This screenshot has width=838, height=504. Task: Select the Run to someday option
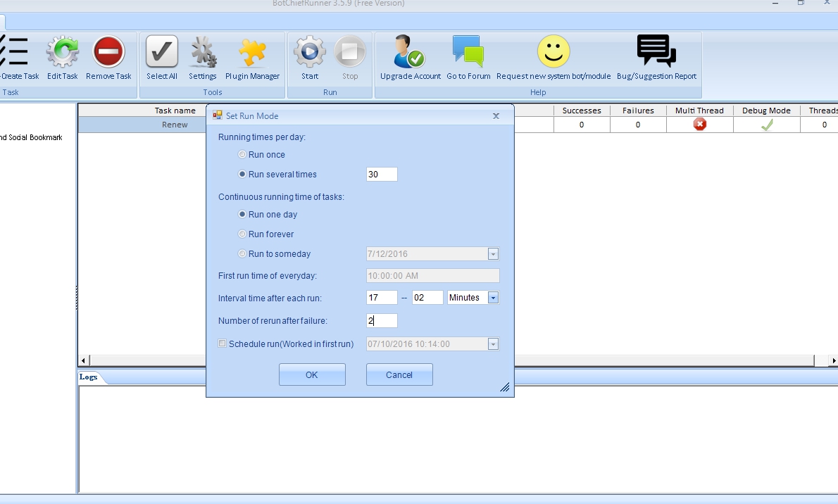pos(242,254)
